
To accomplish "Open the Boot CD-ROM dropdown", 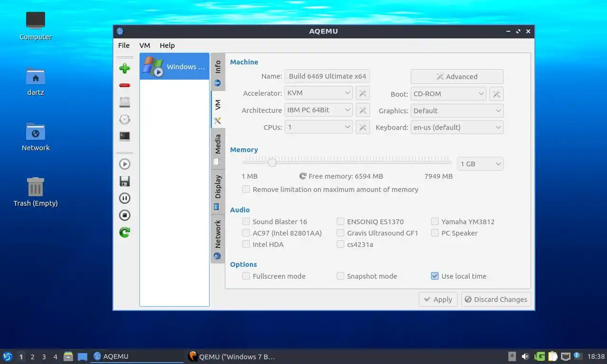I will (x=449, y=94).
